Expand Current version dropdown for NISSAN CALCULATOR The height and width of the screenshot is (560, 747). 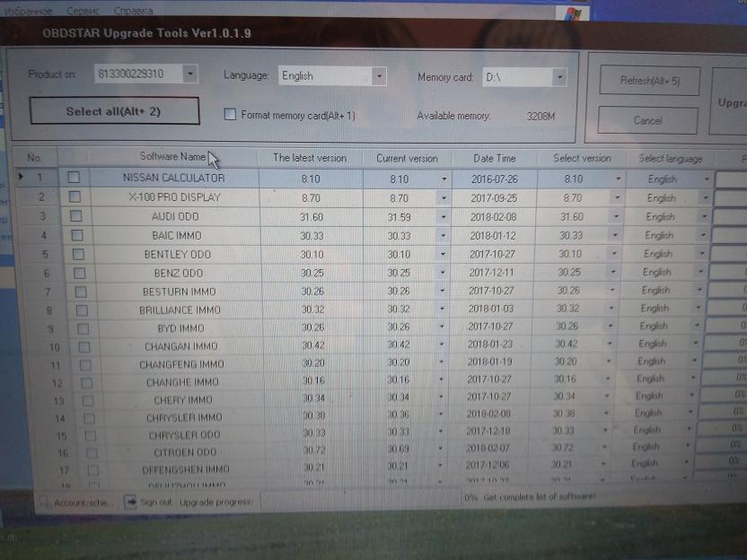(x=444, y=179)
